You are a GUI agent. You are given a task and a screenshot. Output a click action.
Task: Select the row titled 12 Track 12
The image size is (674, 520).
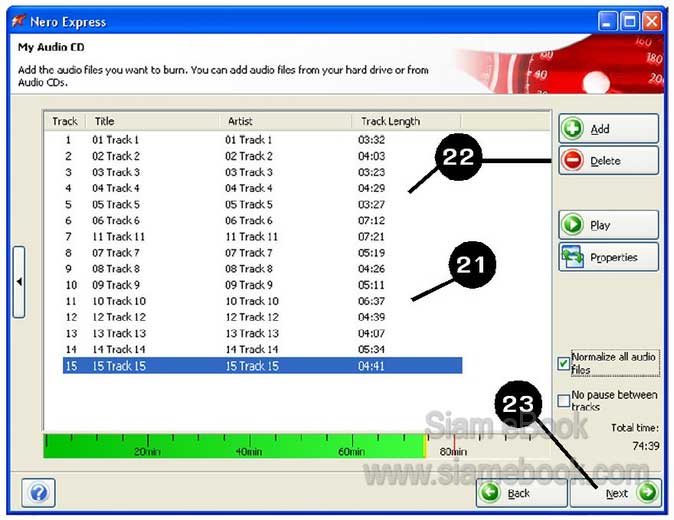[263, 317]
